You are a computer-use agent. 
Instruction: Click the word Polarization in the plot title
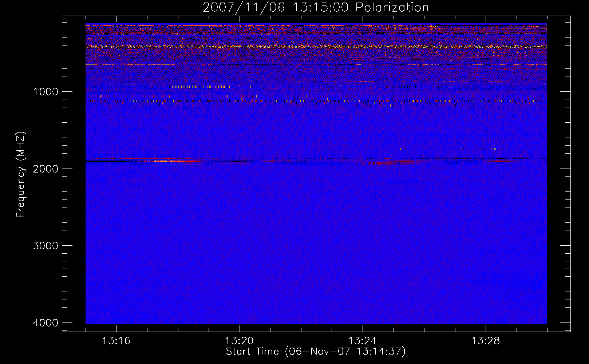392,8
